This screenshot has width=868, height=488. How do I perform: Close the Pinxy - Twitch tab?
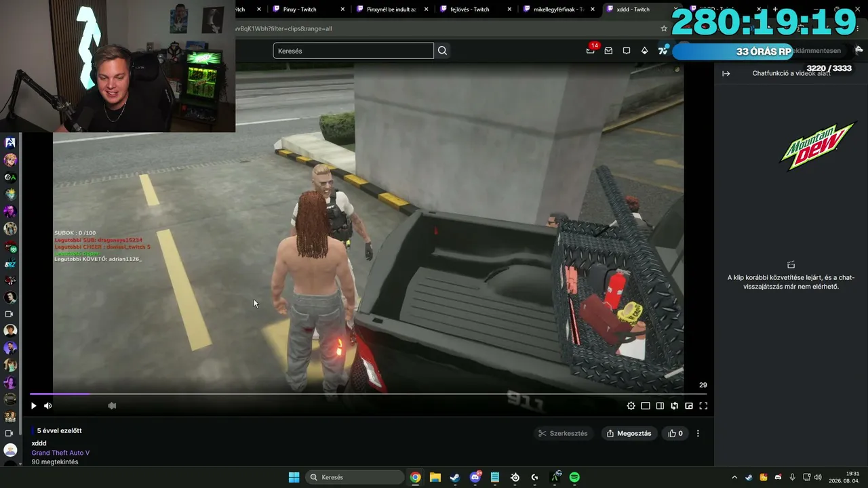(x=342, y=9)
